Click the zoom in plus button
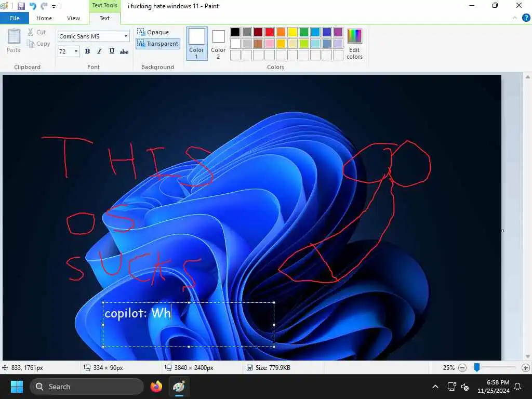The width and height of the screenshot is (532, 399). click(526, 368)
